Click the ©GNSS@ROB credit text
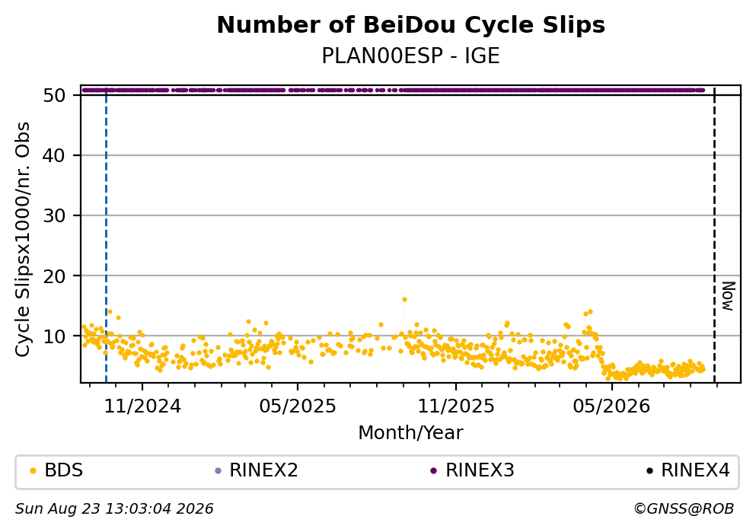The height and width of the screenshot is (532, 756). click(684, 509)
